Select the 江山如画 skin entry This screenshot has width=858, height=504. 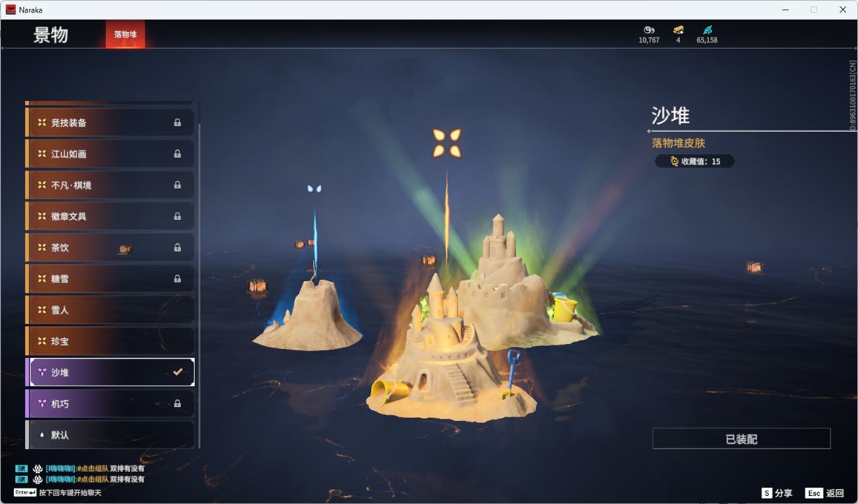coord(110,153)
